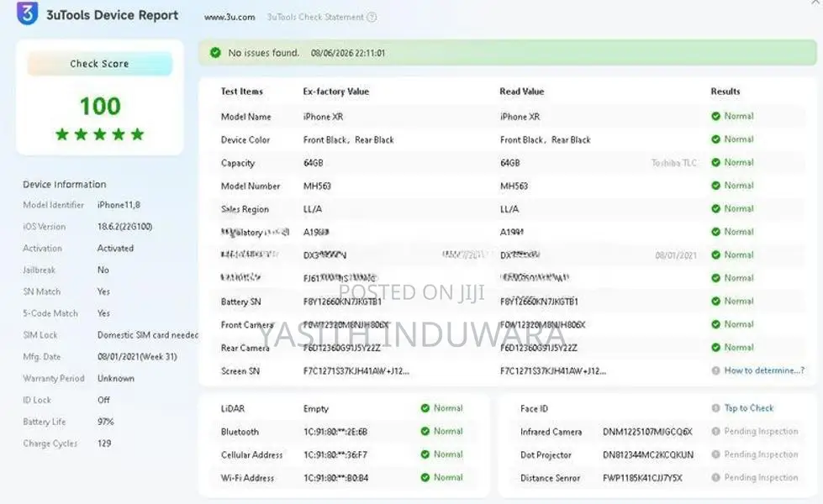Select the Charge Cycles value 129

coord(104,444)
